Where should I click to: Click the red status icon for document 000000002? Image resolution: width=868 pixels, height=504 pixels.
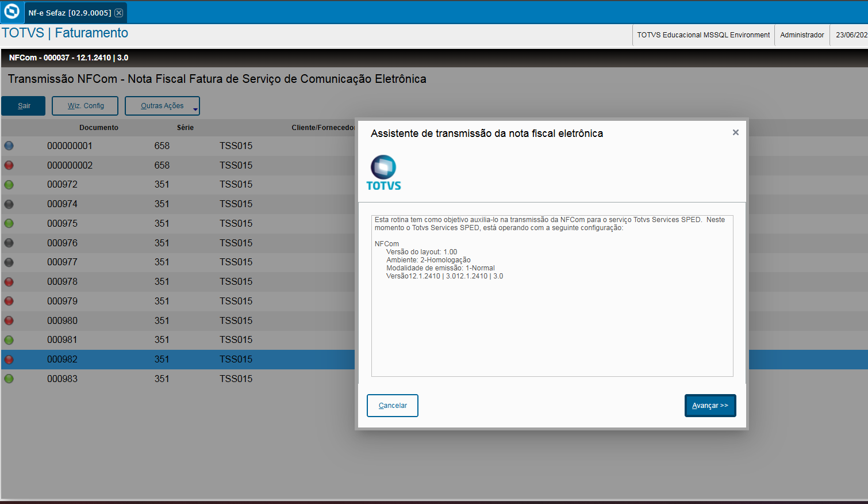pyautogui.click(x=9, y=166)
